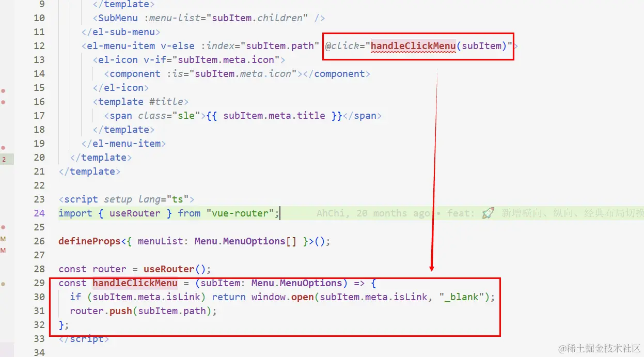Click subItem.meta.title inside the mustache braces on line 17
This screenshot has height=357, width=644.
[x=274, y=116]
